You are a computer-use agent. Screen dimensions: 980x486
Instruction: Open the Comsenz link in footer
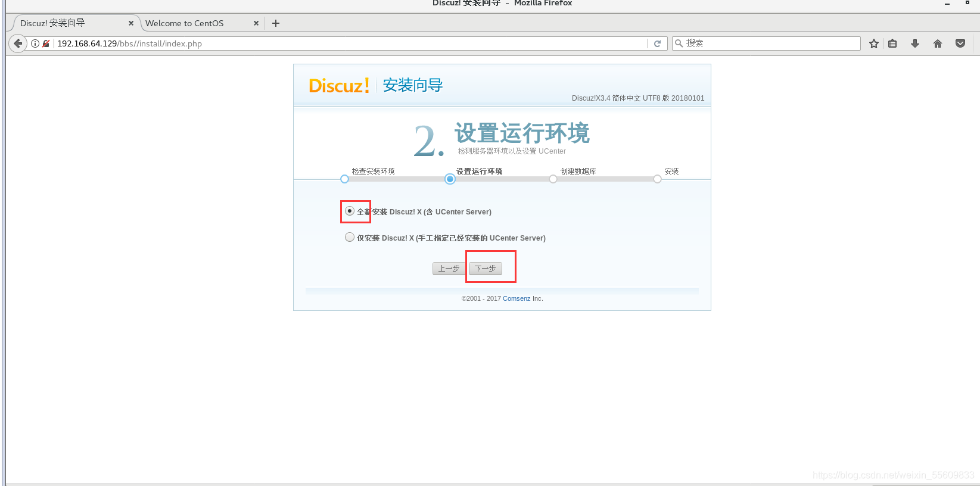pos(517,298)
